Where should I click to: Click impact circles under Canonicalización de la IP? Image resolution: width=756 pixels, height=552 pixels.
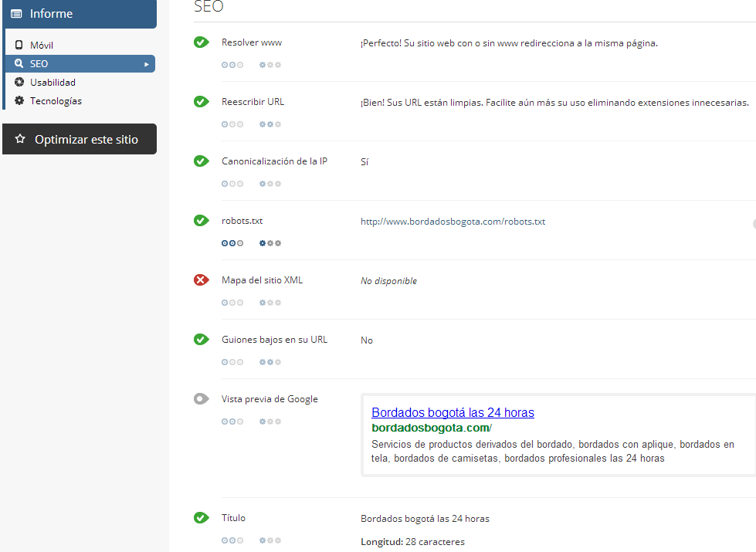pos(232,184)
